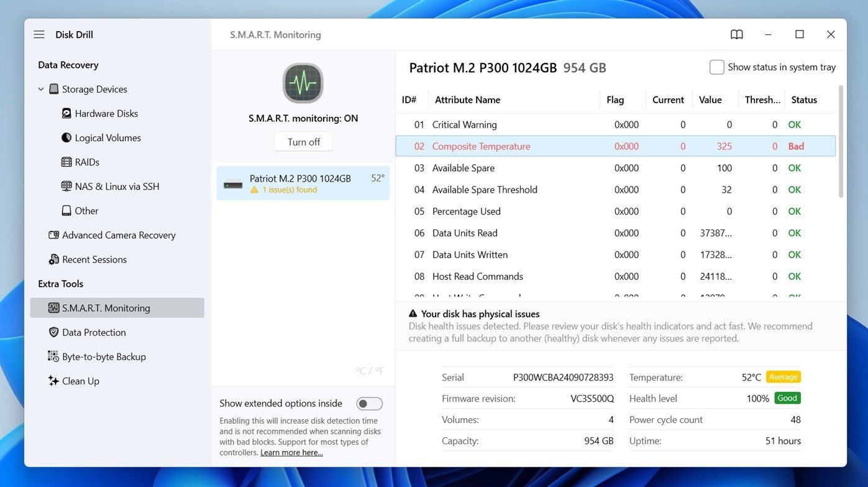Click serial number P300WCBA24090728393
This screenshot has width=868, height=487.
point(563,377)
